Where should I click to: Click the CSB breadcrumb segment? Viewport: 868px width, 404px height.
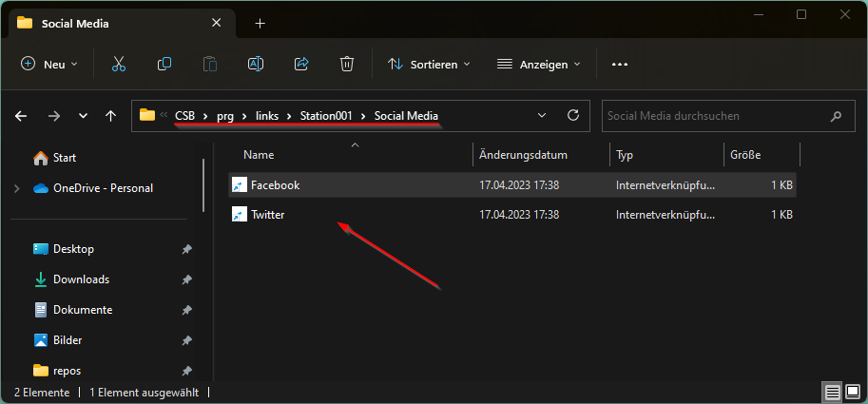coord(184,116)
